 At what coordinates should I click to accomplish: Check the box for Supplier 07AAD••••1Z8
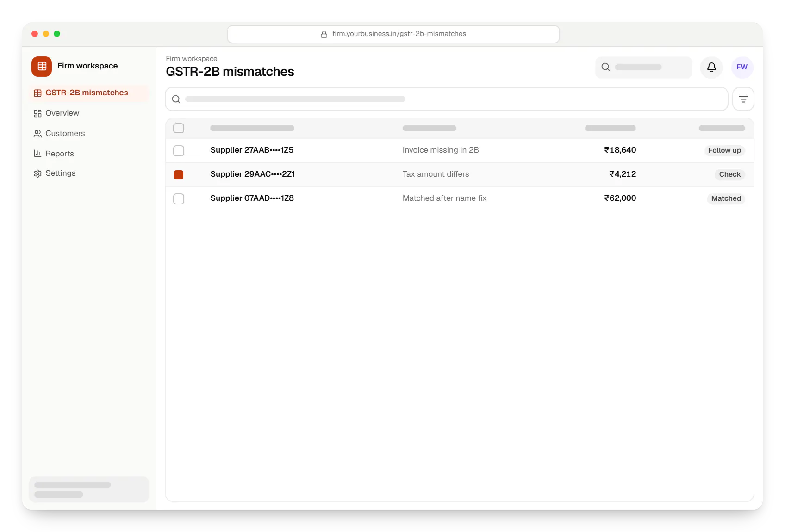[179, 199]
